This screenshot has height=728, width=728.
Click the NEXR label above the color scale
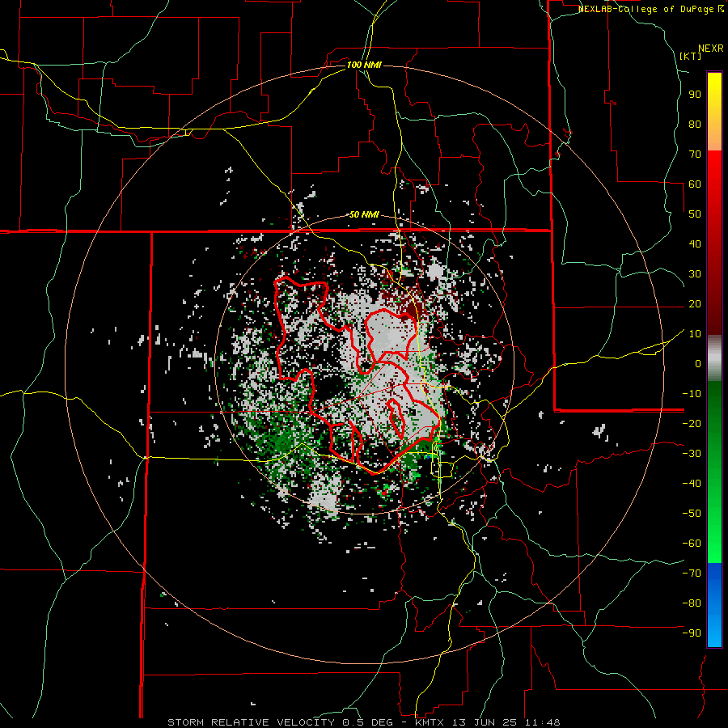pyautogui.click(x=711, y=49)
